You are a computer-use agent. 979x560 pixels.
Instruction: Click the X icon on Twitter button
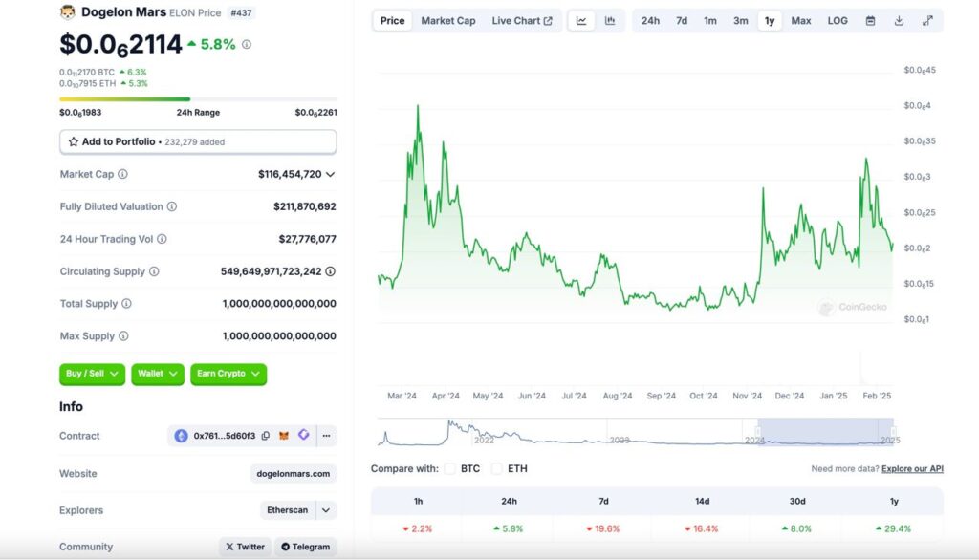point(229,547)
